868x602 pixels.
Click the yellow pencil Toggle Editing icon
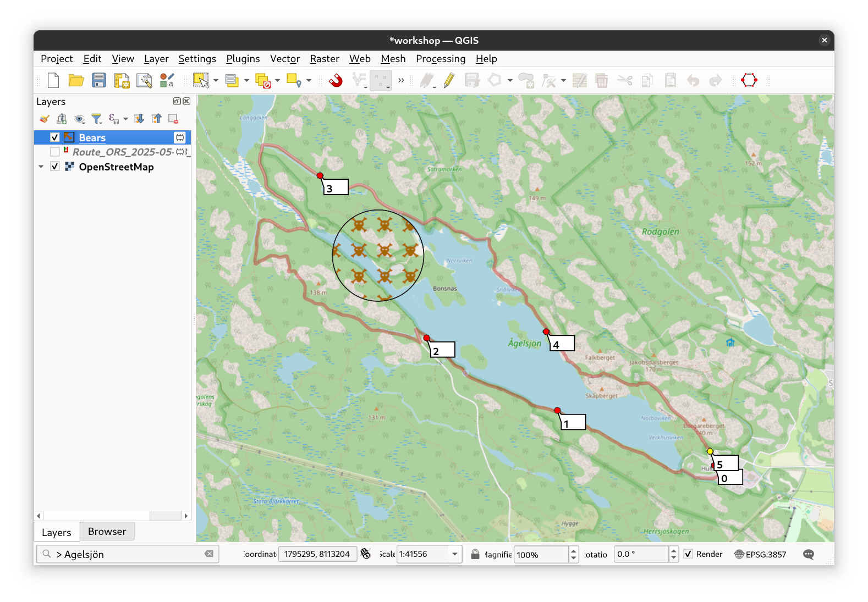click(x=449, y=80)
